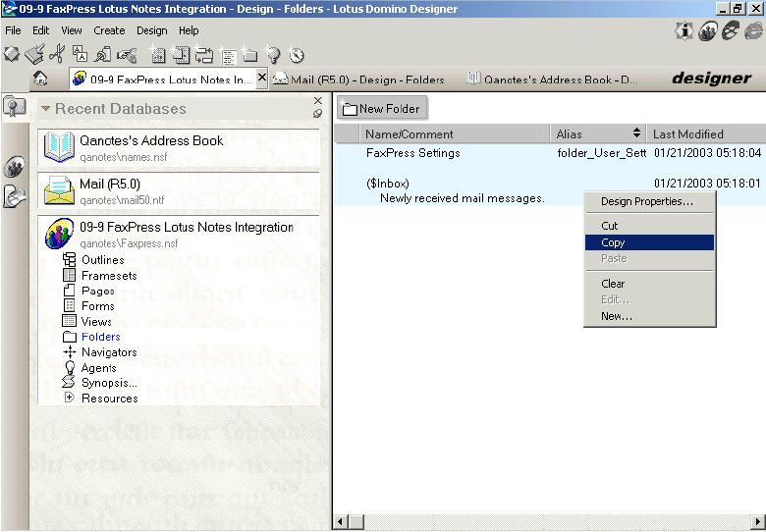Choose Copy from the context menu
This screenshot has height=532, width=766.
click(x=613, y=242)
